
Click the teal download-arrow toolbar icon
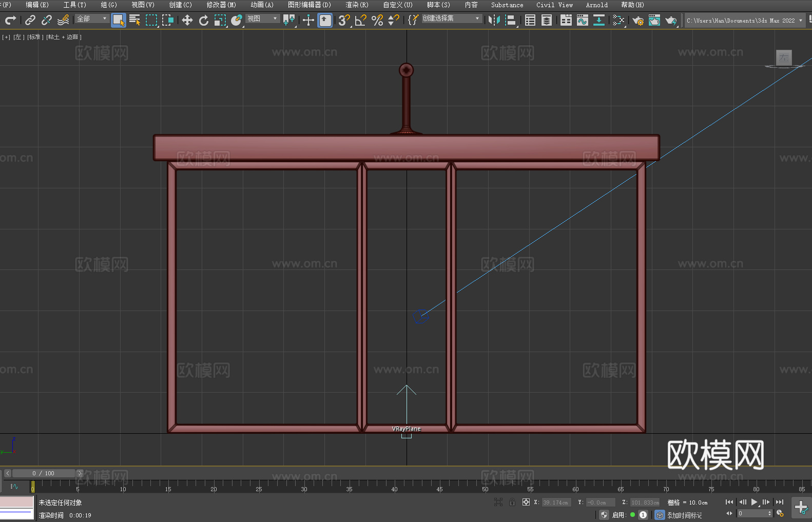click(x=599, y=20)
